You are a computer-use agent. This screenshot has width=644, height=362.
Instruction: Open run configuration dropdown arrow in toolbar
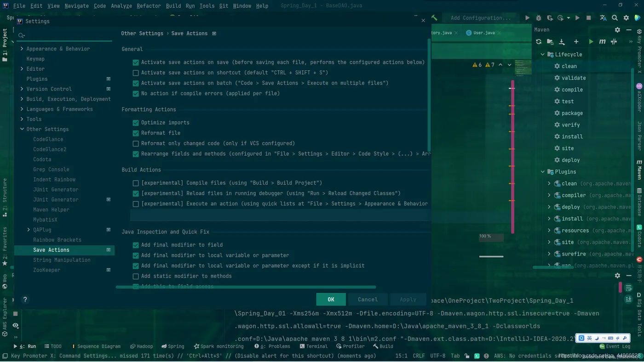pos(569,18)
